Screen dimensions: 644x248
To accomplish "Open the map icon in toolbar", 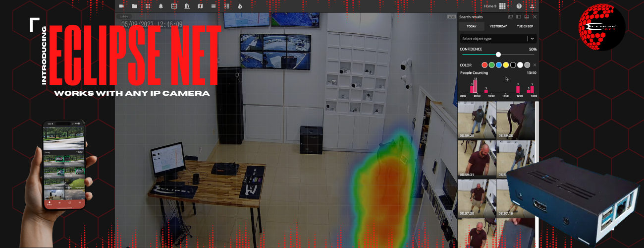I will [200, 6].
